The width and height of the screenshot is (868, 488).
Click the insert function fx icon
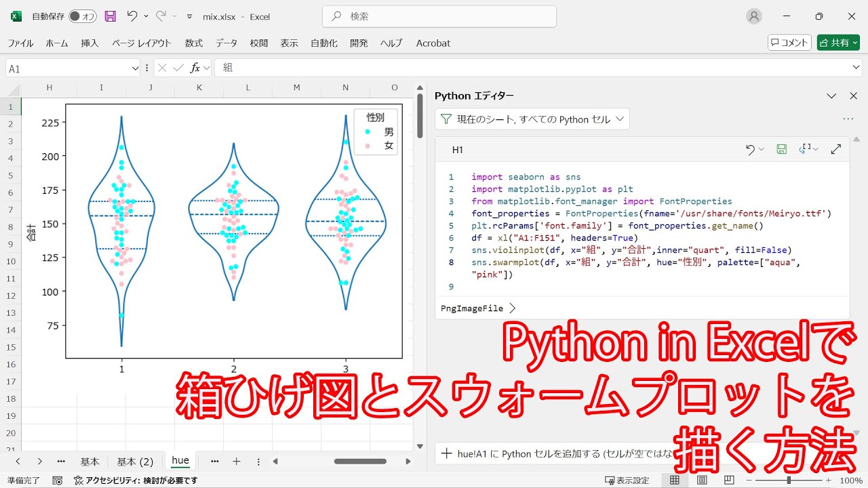[x=195, y=68]
